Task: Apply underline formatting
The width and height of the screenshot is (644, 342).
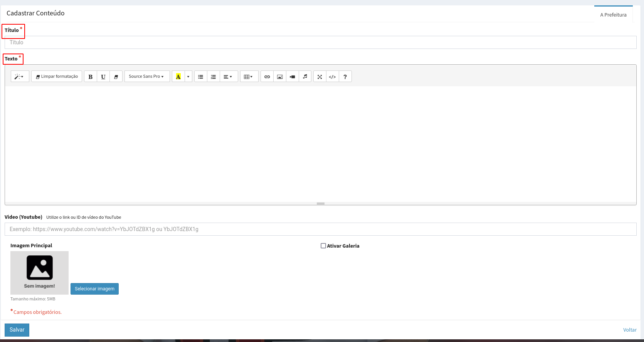Action: pyautogui.click(x=103, y=77)
